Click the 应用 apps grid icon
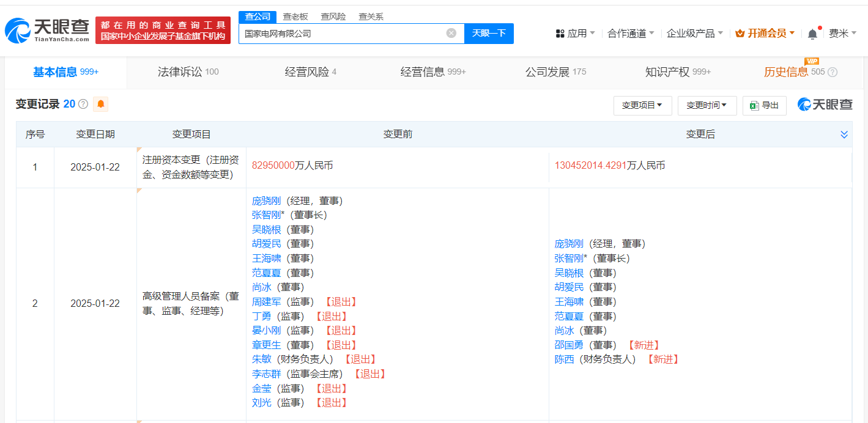Viewport: 868px width, 423px height. point(560,34)
